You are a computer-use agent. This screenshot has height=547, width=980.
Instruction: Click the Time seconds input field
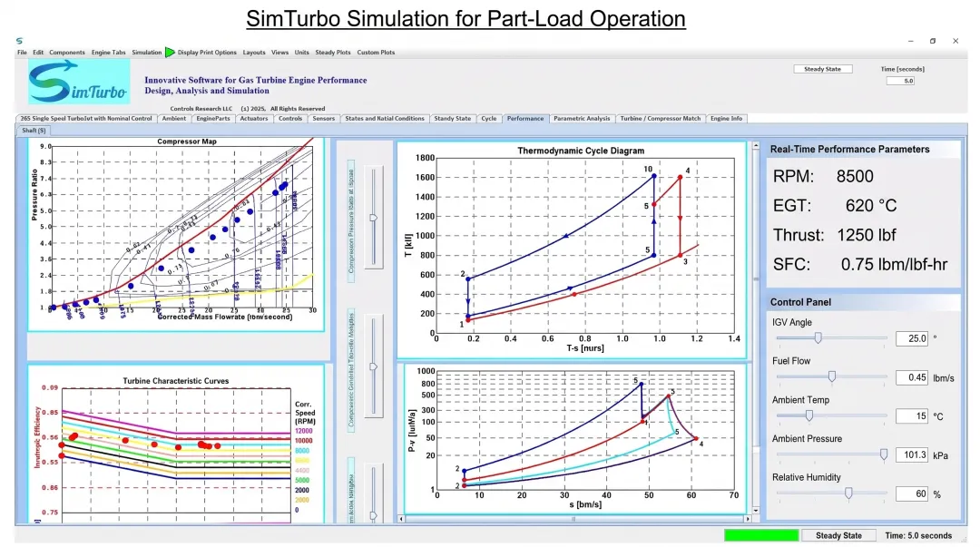pyautogui.click(x=900, y=81)
